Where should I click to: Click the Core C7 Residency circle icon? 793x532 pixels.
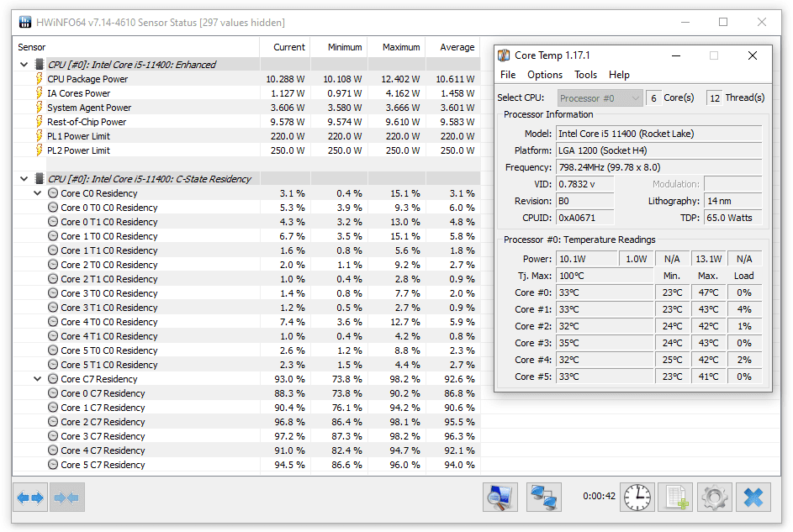[x=53, y=379]
